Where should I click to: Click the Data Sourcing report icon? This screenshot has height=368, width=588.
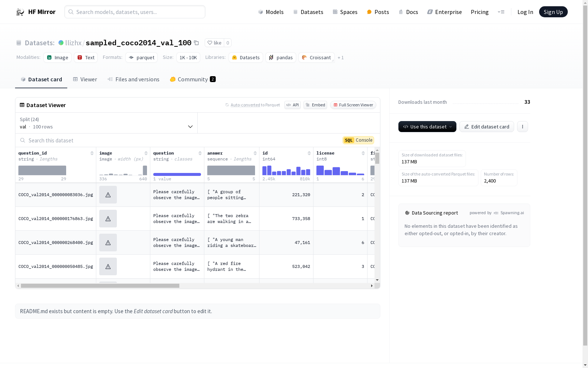click(x=407, y=213)
